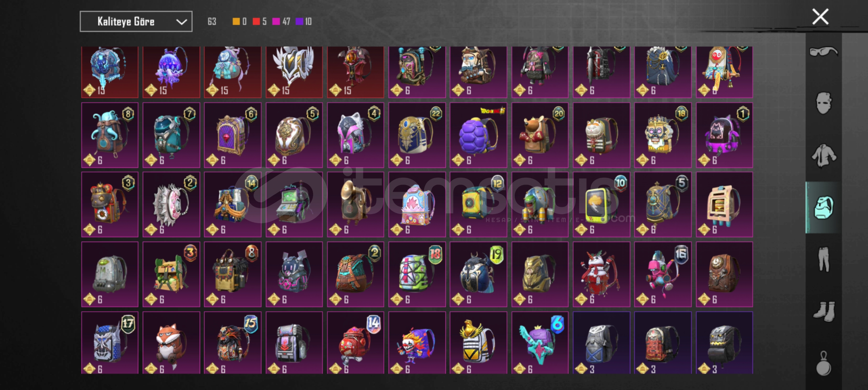Viewport: 868px width, 390px height.
Task: Choose the purple jellyfish backpack worth 15
Action: [x=171, y=72]
